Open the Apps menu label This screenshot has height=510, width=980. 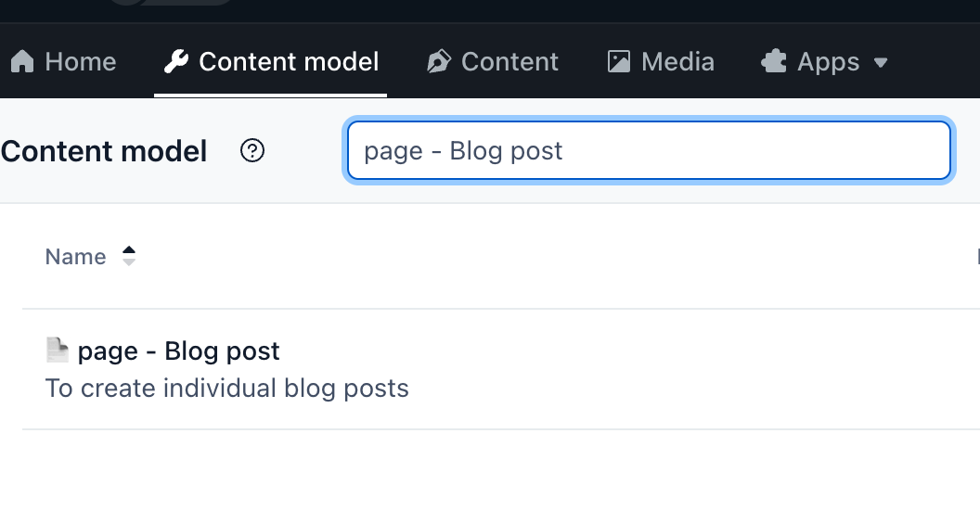[x=829, y=62]
